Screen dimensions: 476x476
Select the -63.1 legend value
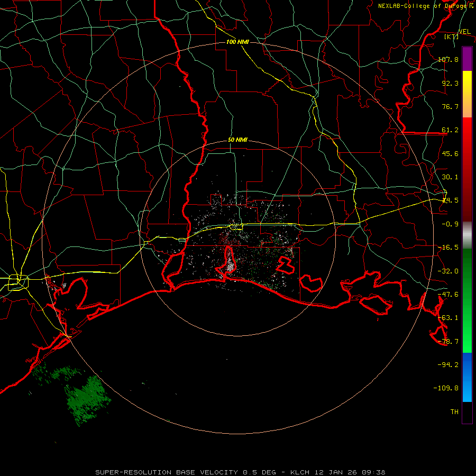click(x=448, y=318)
